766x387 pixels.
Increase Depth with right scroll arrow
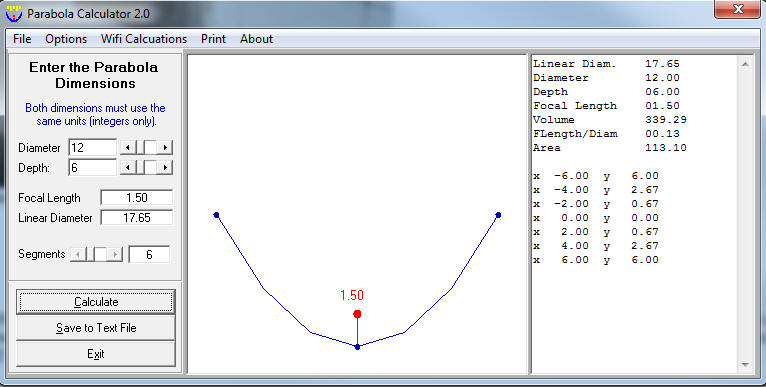point(165,167)
